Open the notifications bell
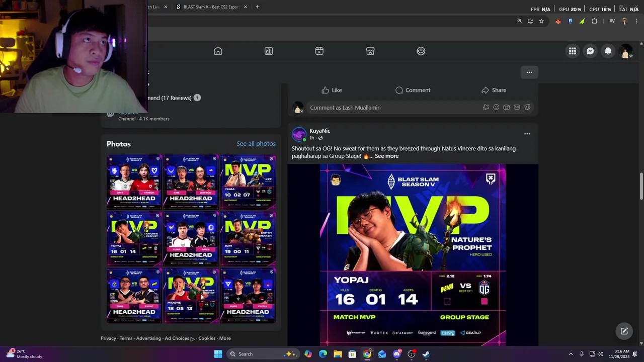 click(608, 51)
